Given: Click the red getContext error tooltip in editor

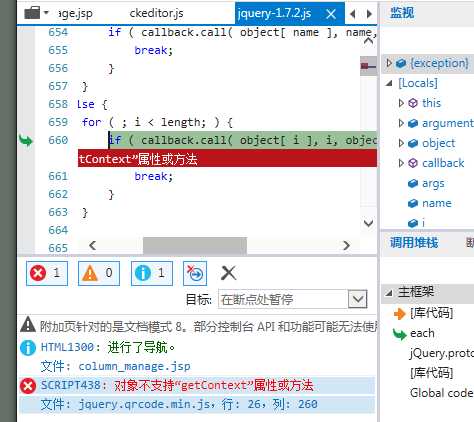Looking at the screenshot, I should click(x=227, y=158).
